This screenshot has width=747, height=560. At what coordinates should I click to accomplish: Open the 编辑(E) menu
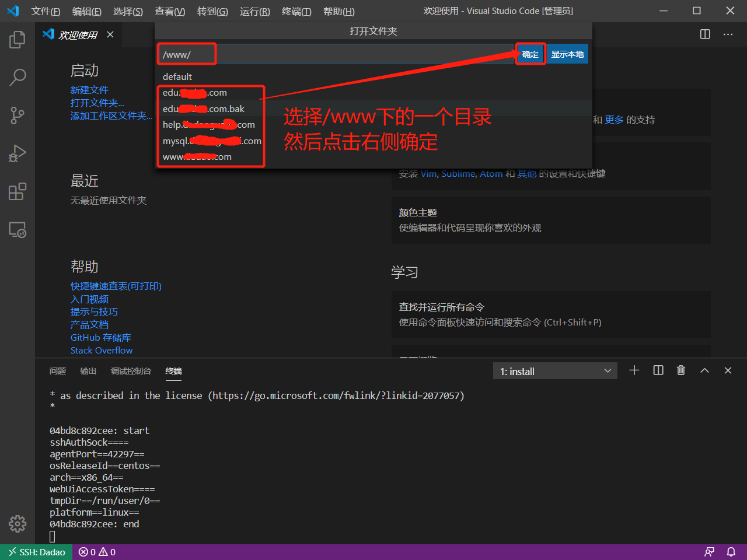point(87,12)
